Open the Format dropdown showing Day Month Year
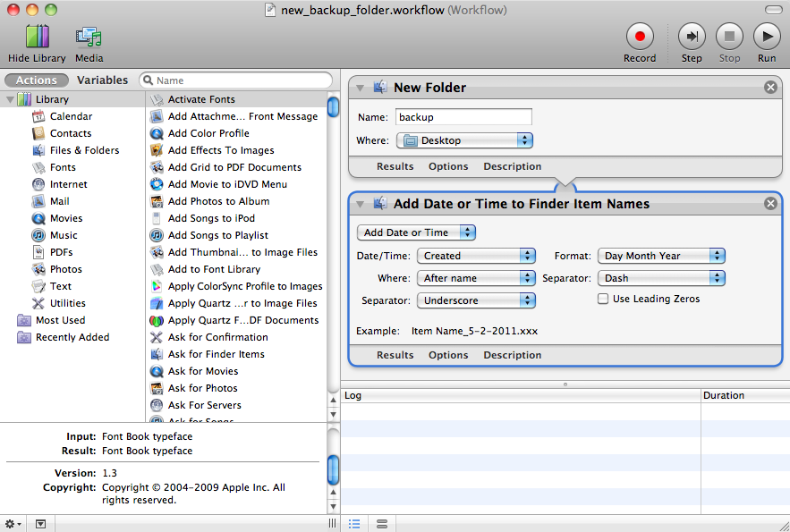Viewport: 790px width, 532px height. pyautogui.click(x=660, y=256)
